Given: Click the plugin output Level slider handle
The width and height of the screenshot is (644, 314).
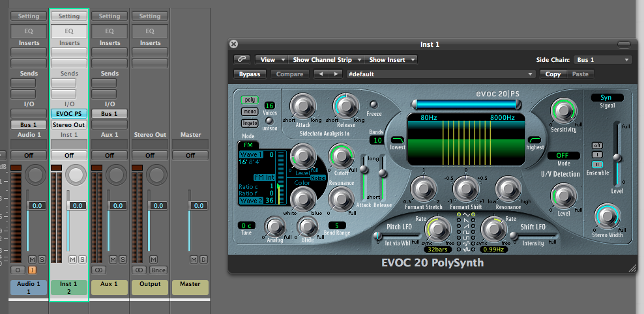Looking at the screenshot, I should click(616, 157).
